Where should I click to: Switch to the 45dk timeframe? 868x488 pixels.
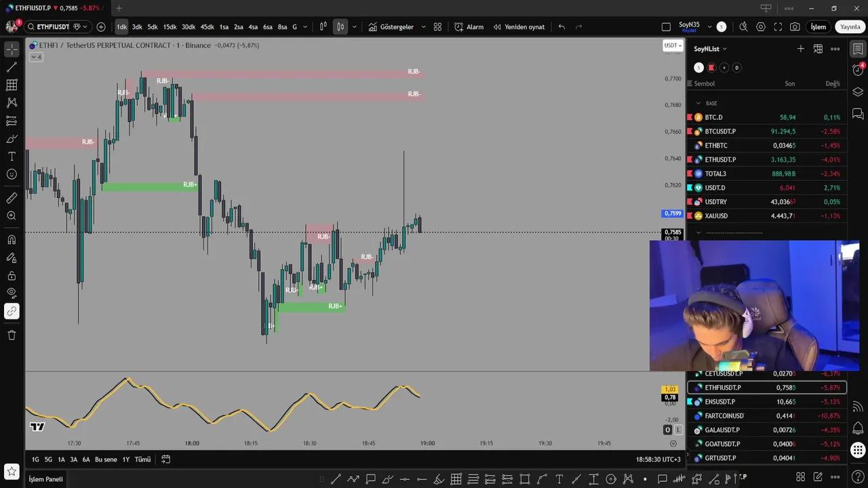pos(207,27)
